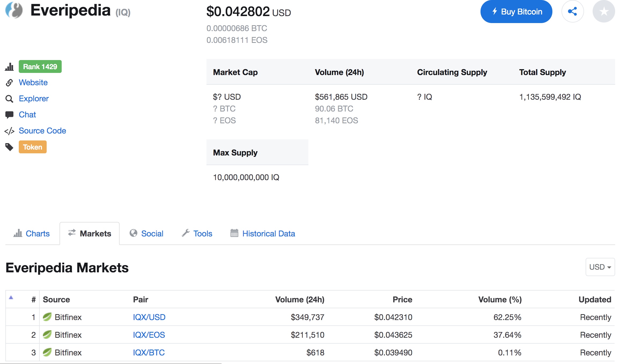Toggle the star watchlist button
Image resolution: width=628 pixels, height=364 pixels.
[x=604, y=12]
